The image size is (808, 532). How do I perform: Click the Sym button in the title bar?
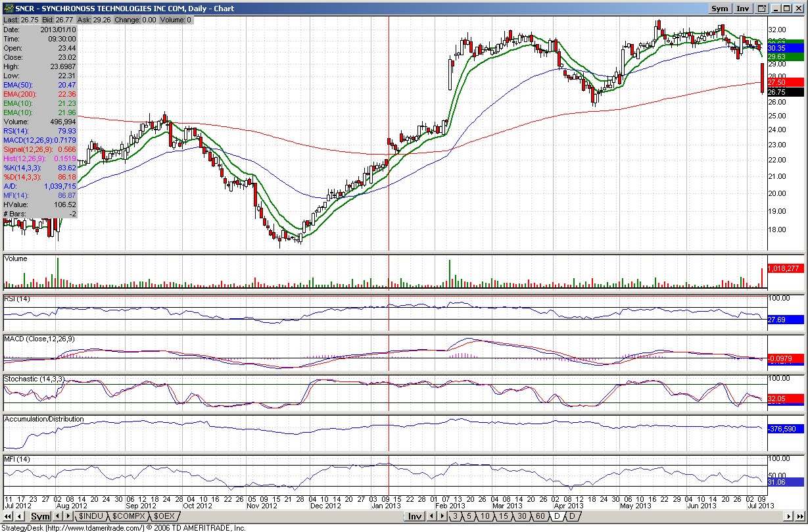point(719,9)
